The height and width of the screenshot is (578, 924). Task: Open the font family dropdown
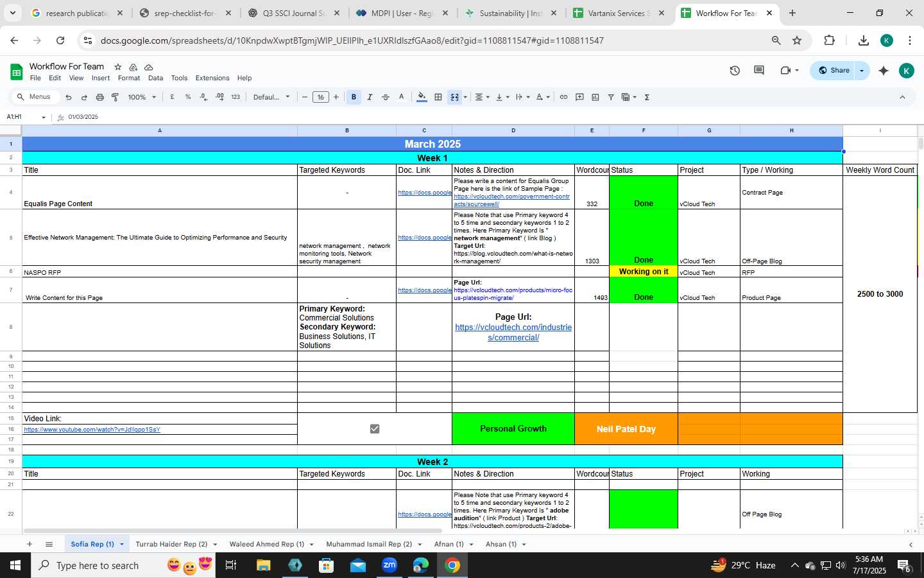(x=271, y=97)
